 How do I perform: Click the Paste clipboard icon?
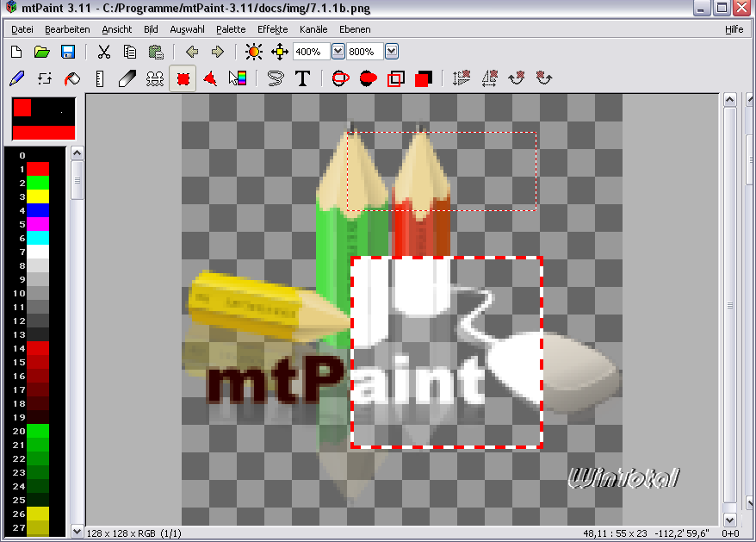pos(156,52)
